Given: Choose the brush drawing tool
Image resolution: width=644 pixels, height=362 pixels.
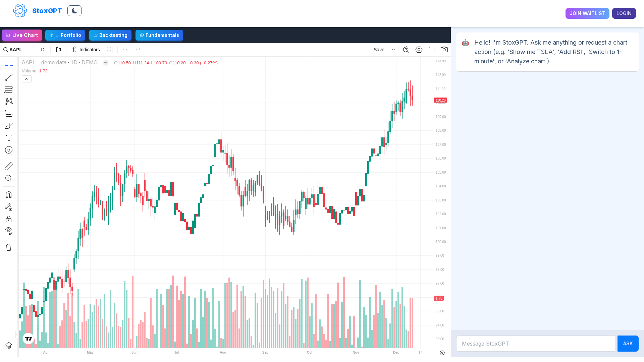Looking at the screenshot, I should (9, 126).
